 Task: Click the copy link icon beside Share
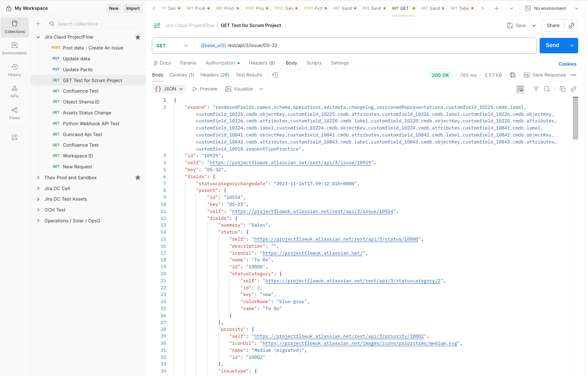point(571,26)
